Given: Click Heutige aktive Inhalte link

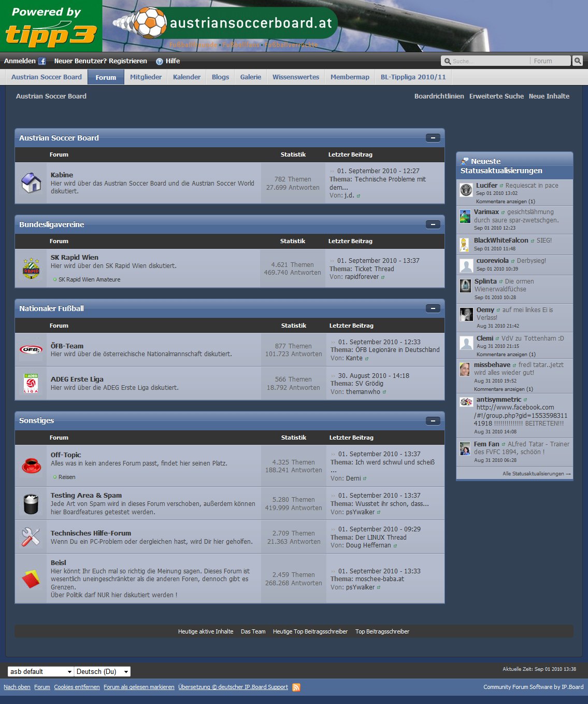Looking at the screenshot, I should (x=206, y=632).
